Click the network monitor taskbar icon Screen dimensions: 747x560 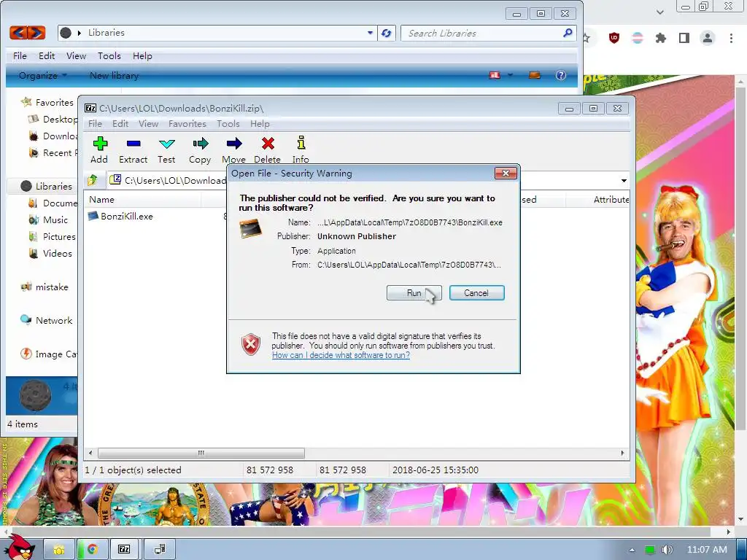click(x=160, y=549)
